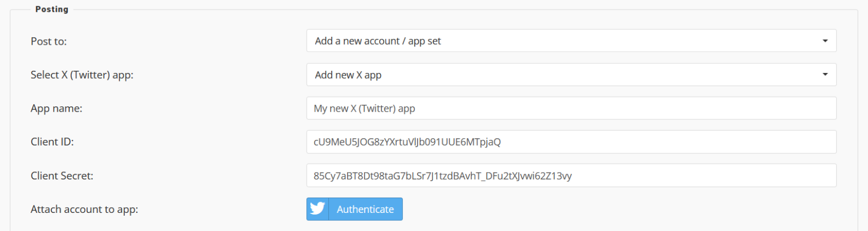Click the "Post to:" label
Viewport: 868px width, 231px height.
click(x=49, y=41)
